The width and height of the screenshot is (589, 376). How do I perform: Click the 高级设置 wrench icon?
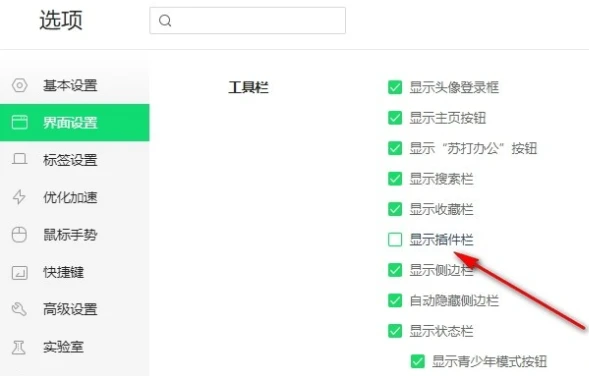[19, 309]
